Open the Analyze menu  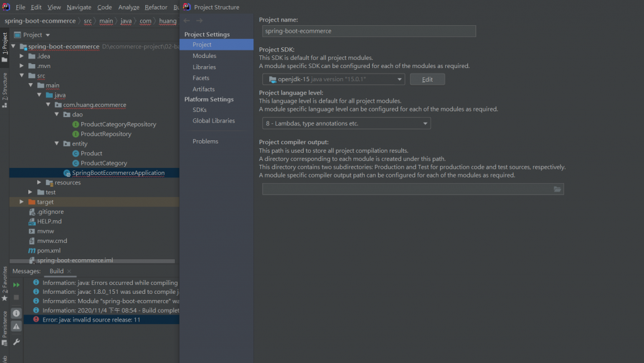pyautogui.click(x=128, y=7)
